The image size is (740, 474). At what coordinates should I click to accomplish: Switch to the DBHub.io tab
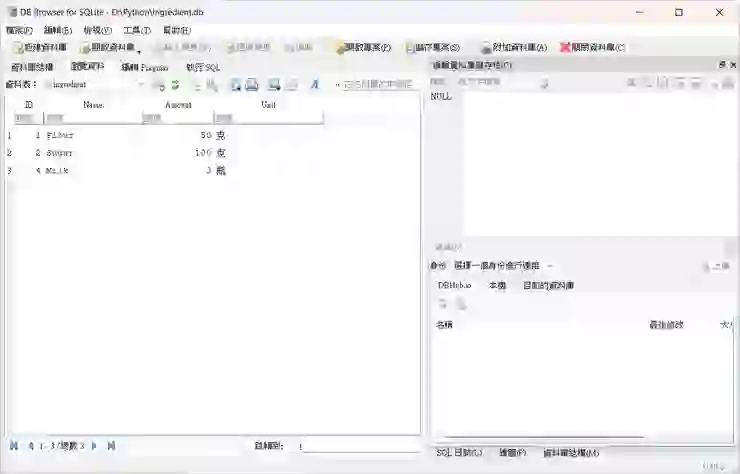point(454,285)
